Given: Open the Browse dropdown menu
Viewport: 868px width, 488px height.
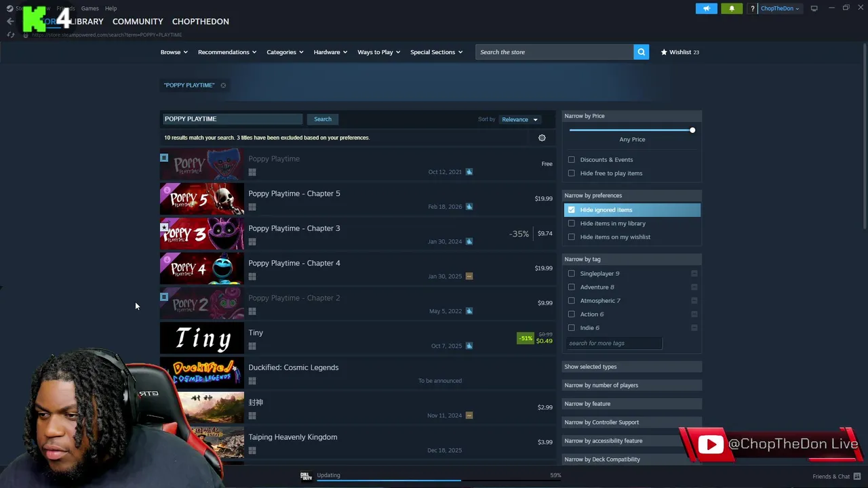Looking at the screenshot, I should click(174, 52).
